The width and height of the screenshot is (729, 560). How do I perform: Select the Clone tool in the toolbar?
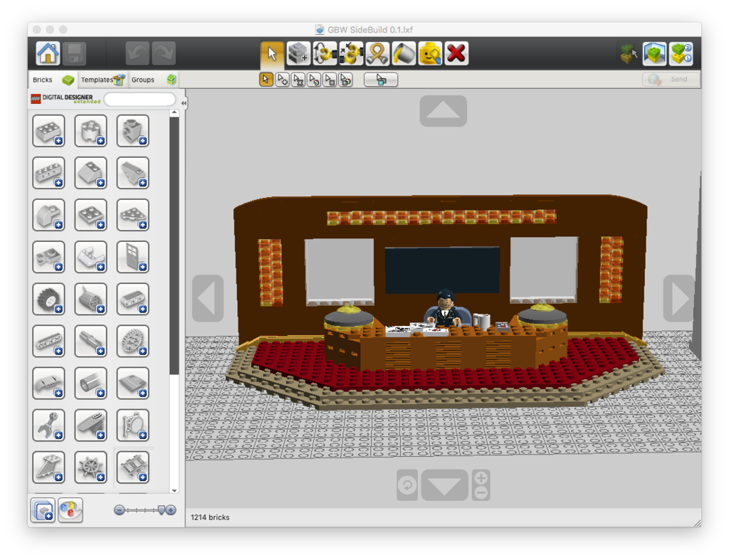click(298, 53)
